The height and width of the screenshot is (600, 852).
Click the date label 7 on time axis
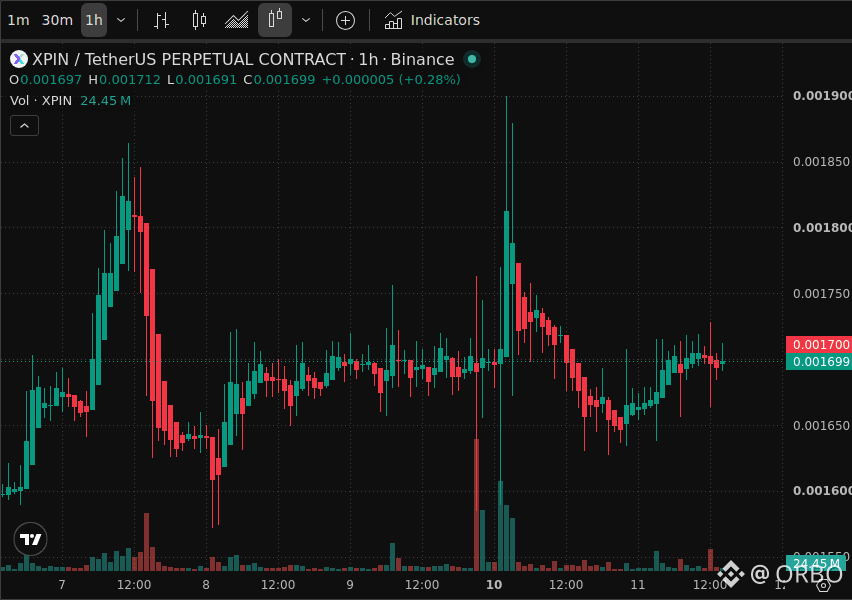(x=62, y=585)
